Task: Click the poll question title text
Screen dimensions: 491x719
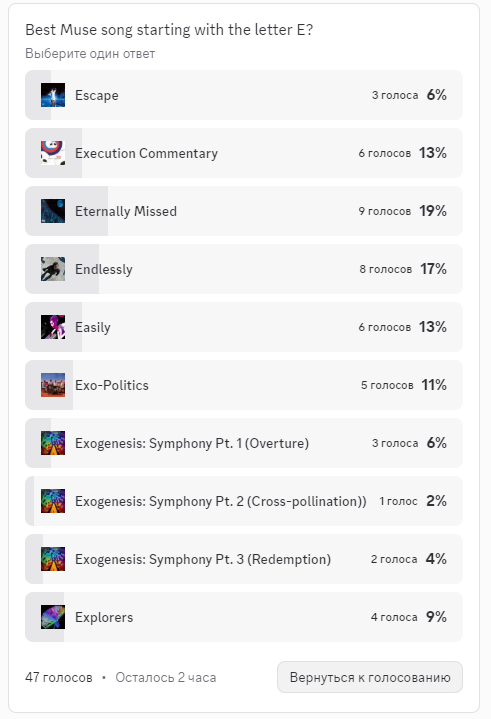Action: tap(169, 30)
